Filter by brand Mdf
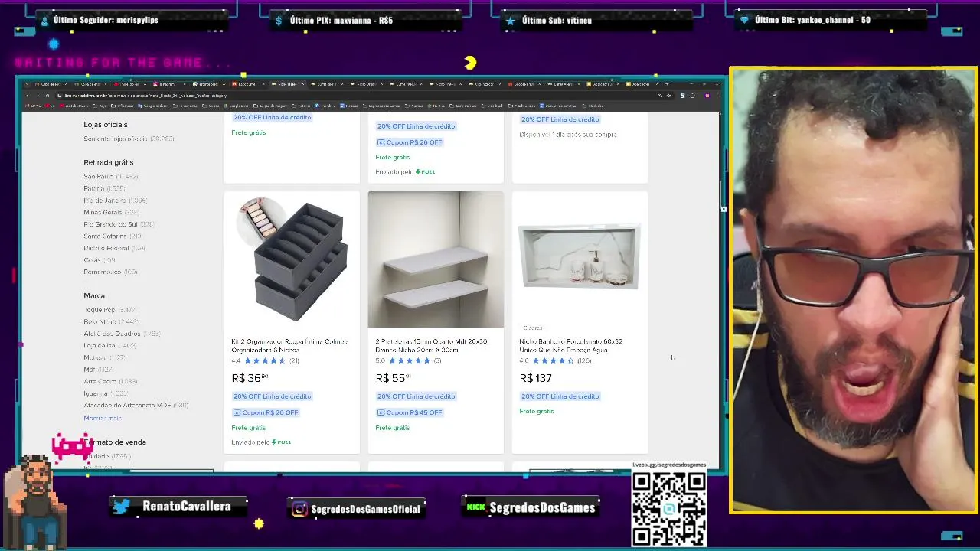980x551 pixels. (x=98, y=370)
